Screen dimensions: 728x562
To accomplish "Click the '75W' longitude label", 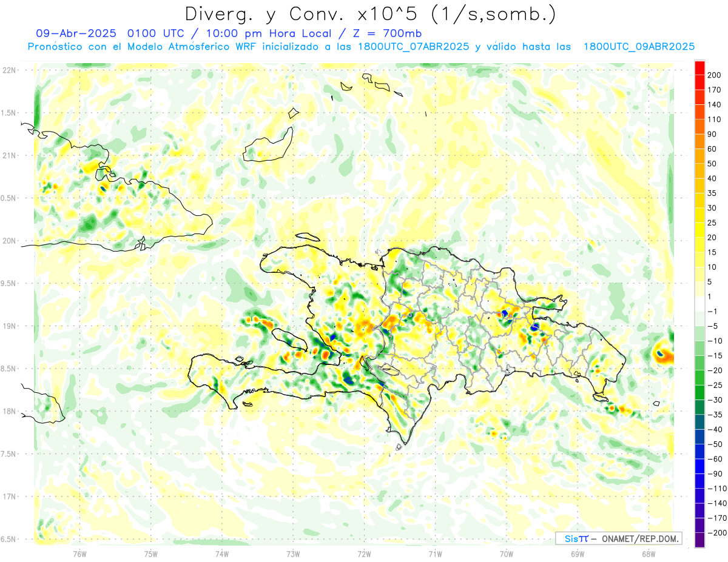I will tap(151, 554).
